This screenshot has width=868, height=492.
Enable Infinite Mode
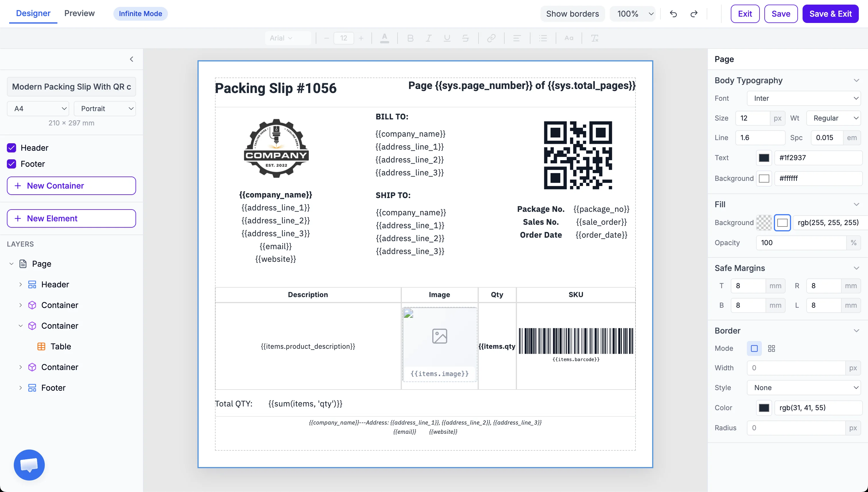[140, 13]
